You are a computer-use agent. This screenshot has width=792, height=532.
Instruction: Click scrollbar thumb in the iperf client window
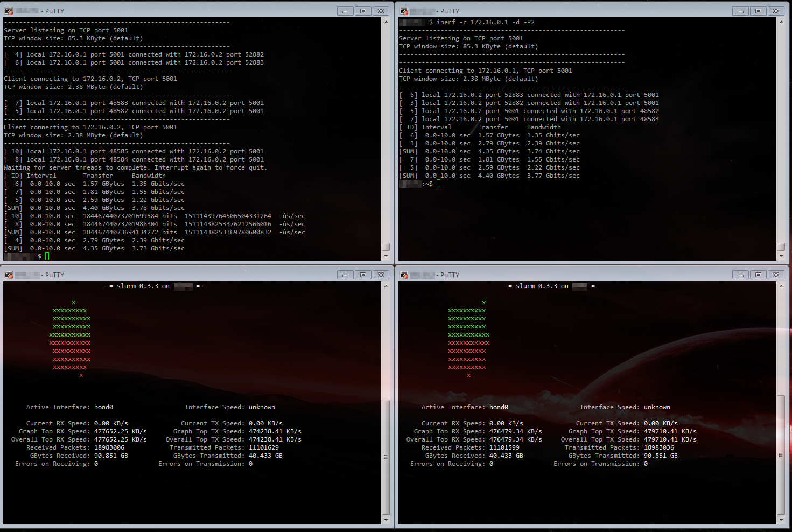click(x=781, y=247)
